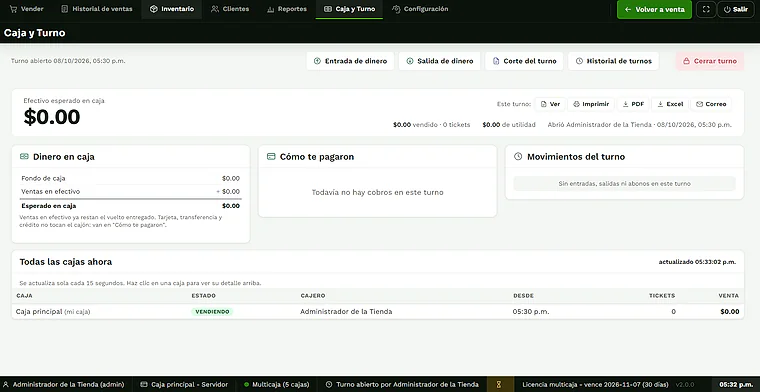Click the Imprimir button
The image size is (760, 392).
tap(591, 104)
